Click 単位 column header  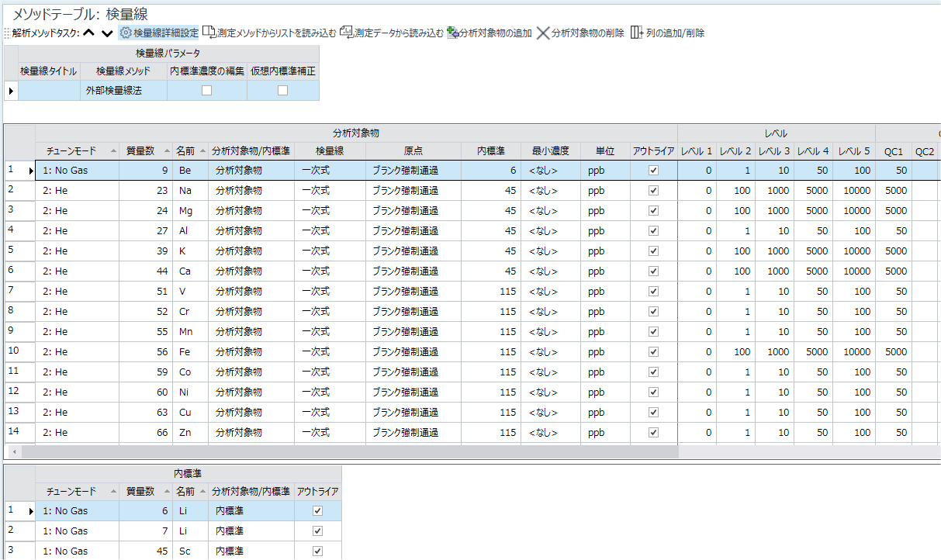(x=605, y=150)
